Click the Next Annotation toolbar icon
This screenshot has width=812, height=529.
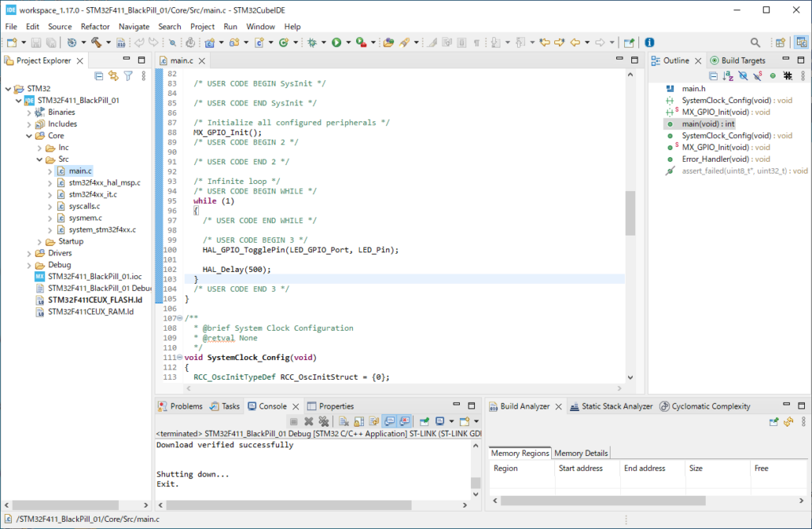coord(496,43)
